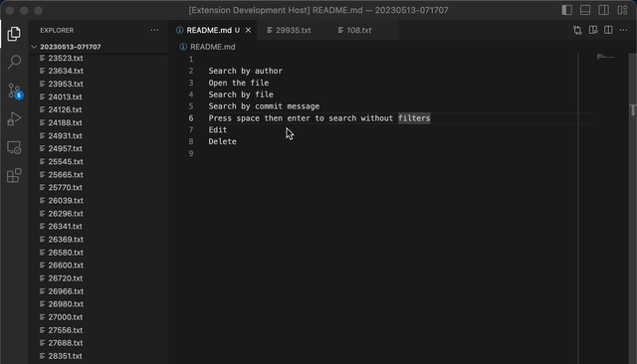Open the Search view in activity bar

point(14,62)
